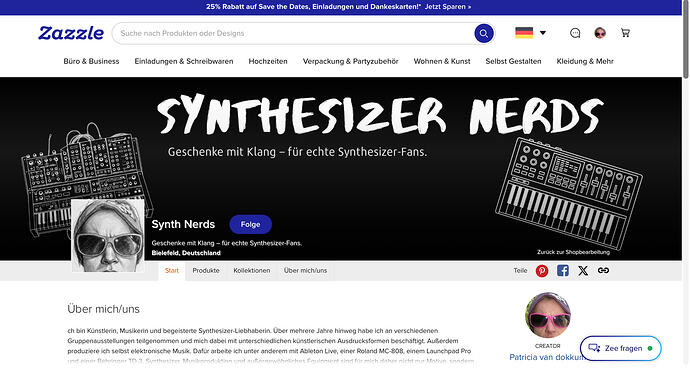Open the user account avatar in header
Screen dimensions: 690x371
click(600, 33)
